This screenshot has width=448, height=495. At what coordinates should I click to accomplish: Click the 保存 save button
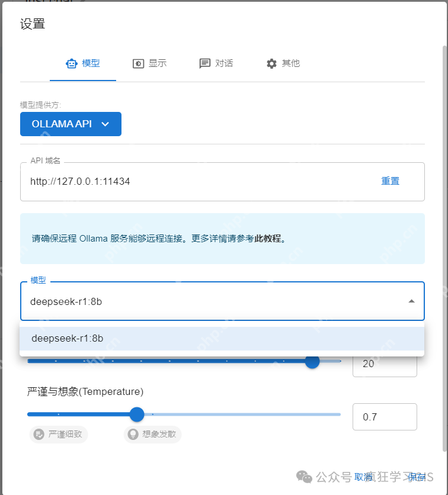pos(417,477)
